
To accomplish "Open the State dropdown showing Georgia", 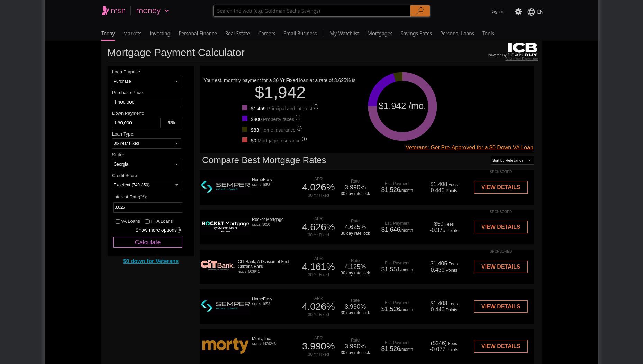I will tap(147, 164).
